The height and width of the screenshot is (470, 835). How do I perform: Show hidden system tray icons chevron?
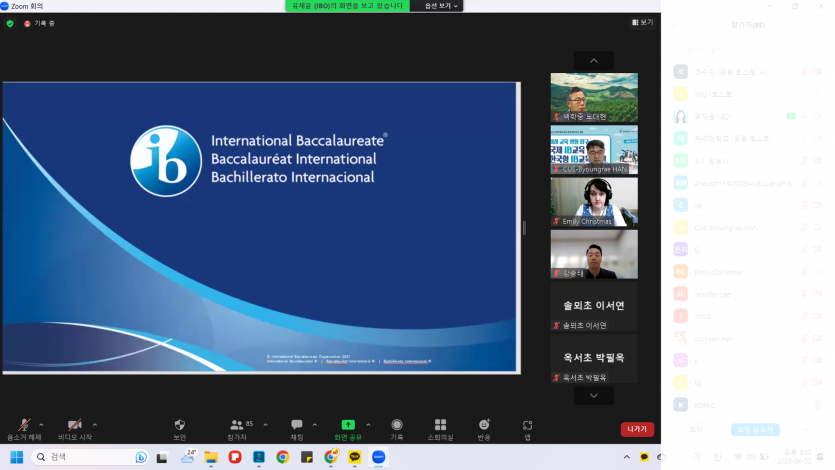point(627,457)
